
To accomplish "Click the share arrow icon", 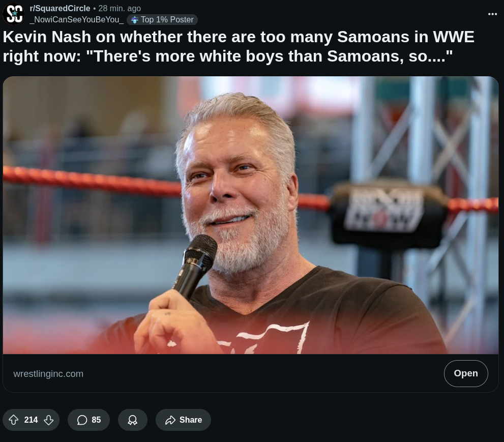I will (170, 420).
